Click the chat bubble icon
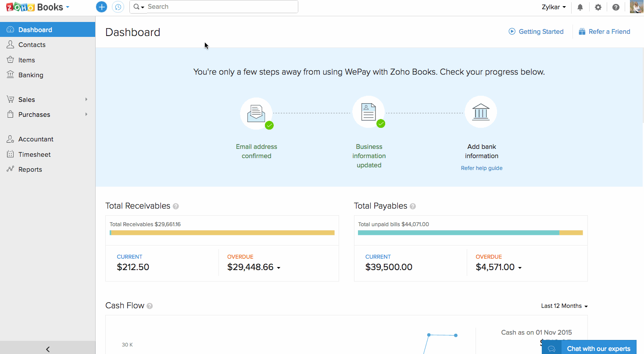This screenshot has height=354, width=644. [x=552, y=349]
